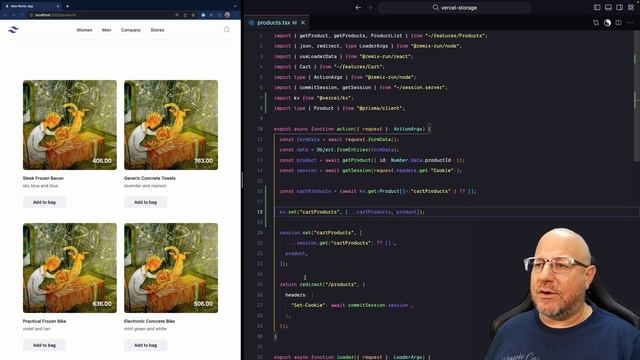Place cursor on the kv.set cartProducts line
The height and width of the screenshot is (360, 640).
point(352,212)
